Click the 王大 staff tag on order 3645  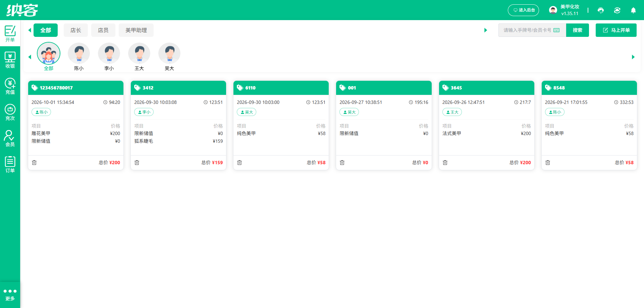(x=452, y=112)
